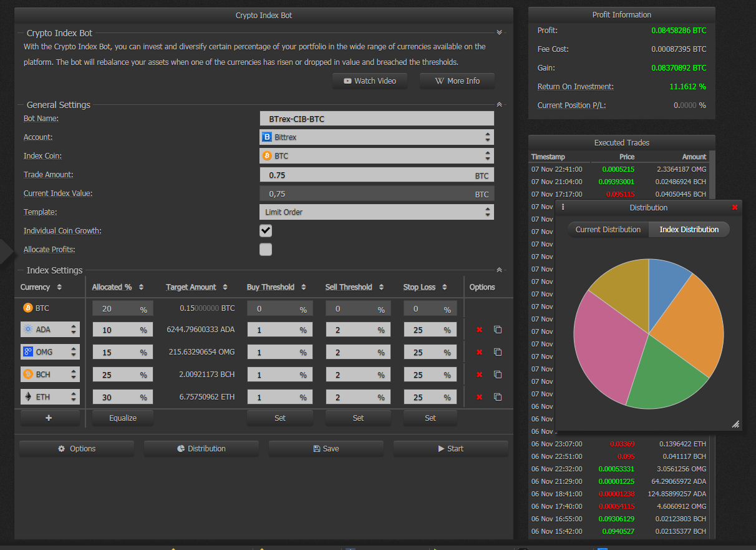Change the OMG currency selector
756x550 pixels.
point(50,352)
